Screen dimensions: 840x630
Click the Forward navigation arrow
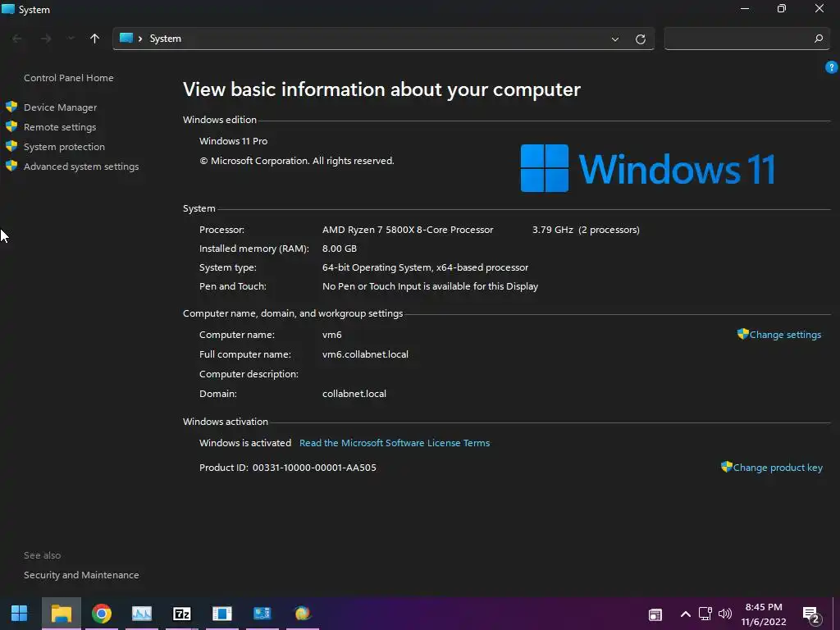tap(46, 39)
